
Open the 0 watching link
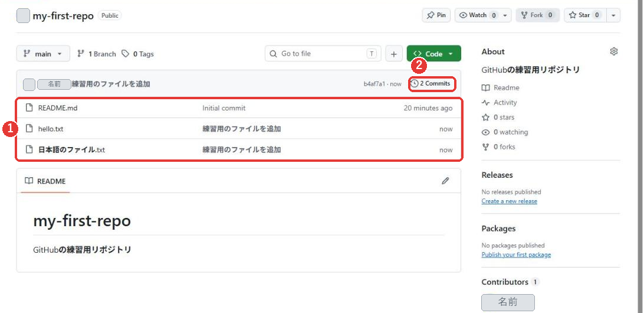tap(505, 132)
